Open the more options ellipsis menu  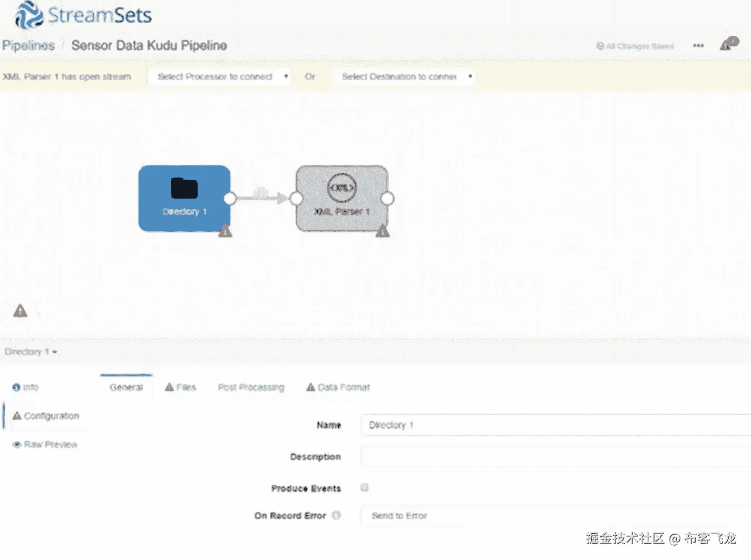coord(698,46)
